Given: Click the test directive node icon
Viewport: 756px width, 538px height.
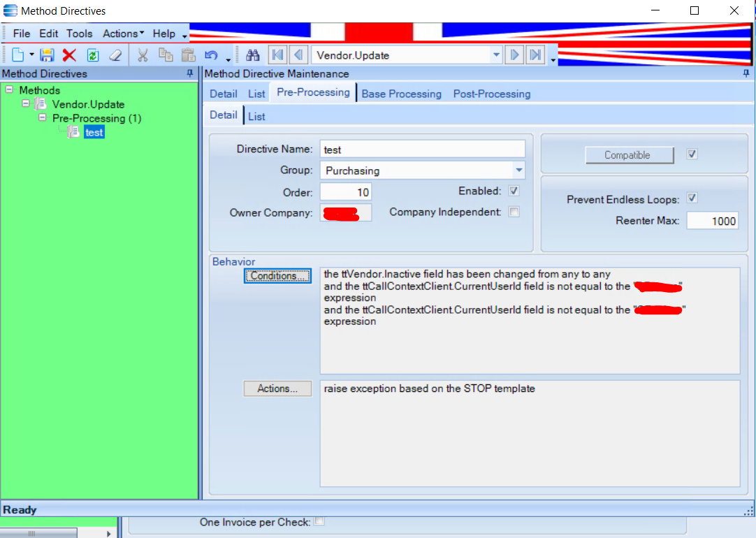Looking at the screenshot, I should (74, 131).
